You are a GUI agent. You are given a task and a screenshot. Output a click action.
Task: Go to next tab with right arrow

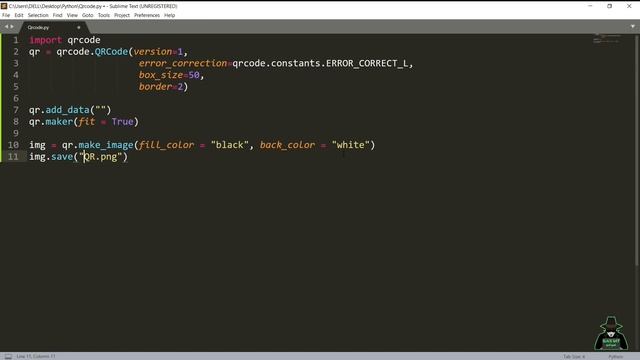click(12, 27)
